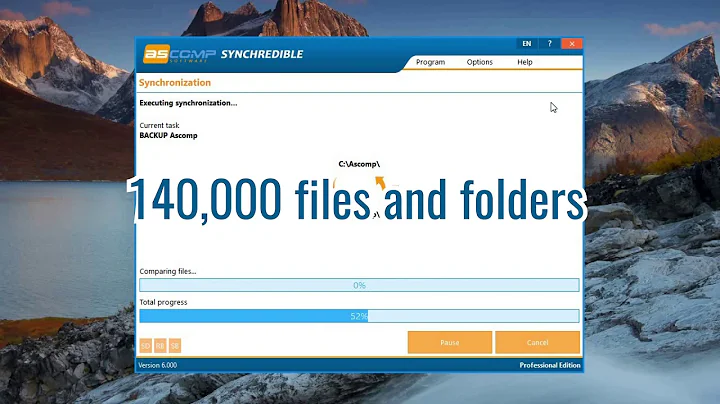720x404 pixels.
Task: Click the SYNCHREDIBLE title text
Action: pos(262,54)
